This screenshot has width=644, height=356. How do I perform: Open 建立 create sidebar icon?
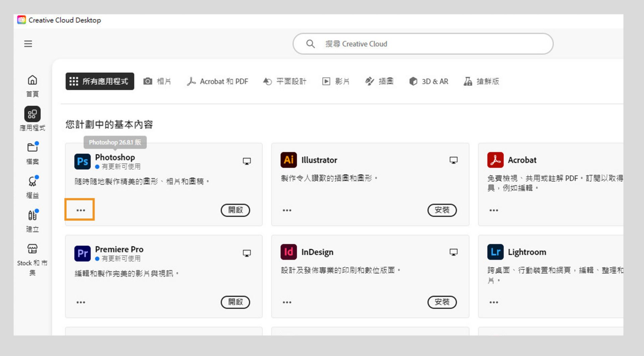point(33,221)
